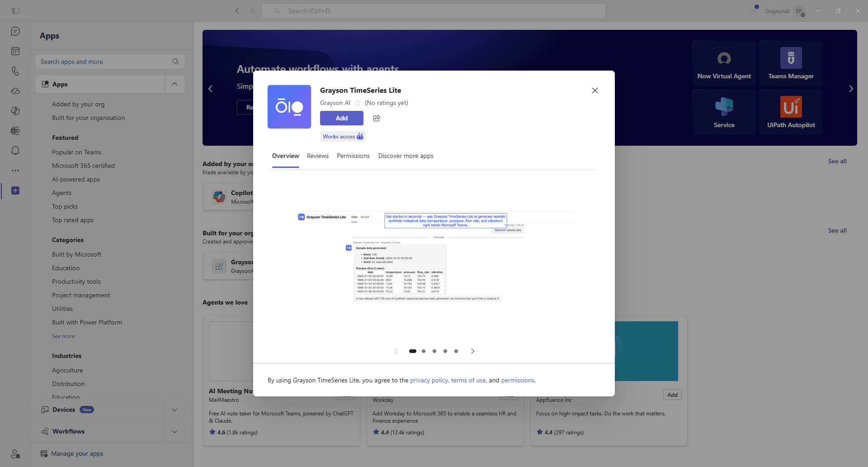Select Agents in the Featured list
The height and width of the screenshot is (467, 868).
[x=61, y=193]
